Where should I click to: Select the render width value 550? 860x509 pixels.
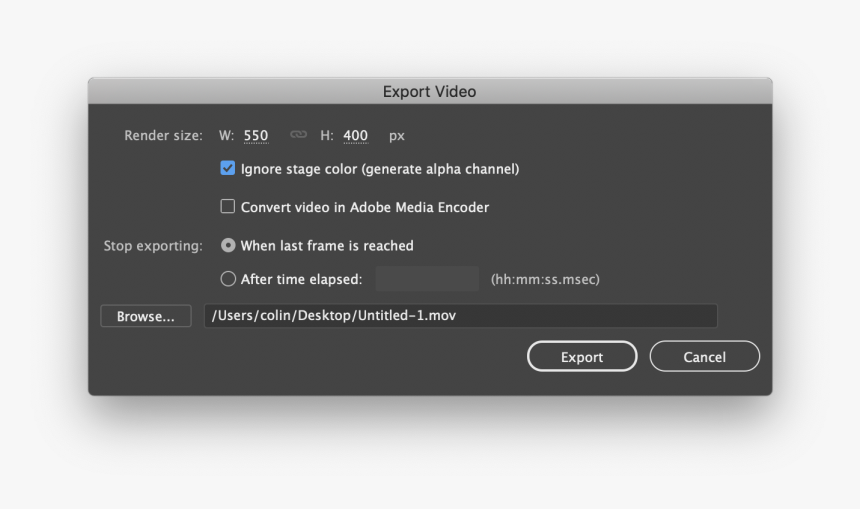point(256,135)
